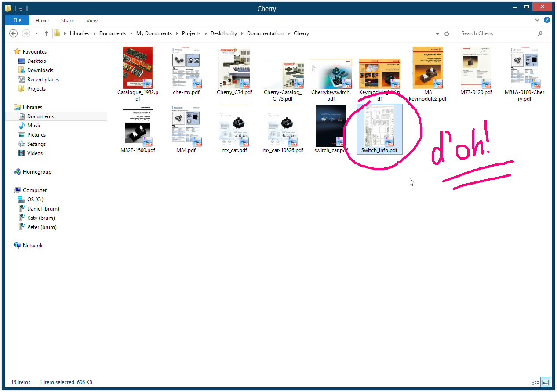Switch to the View ribbon tab
Image resolution: width=557 pixels, height=392 pixels.
(92, 21)
